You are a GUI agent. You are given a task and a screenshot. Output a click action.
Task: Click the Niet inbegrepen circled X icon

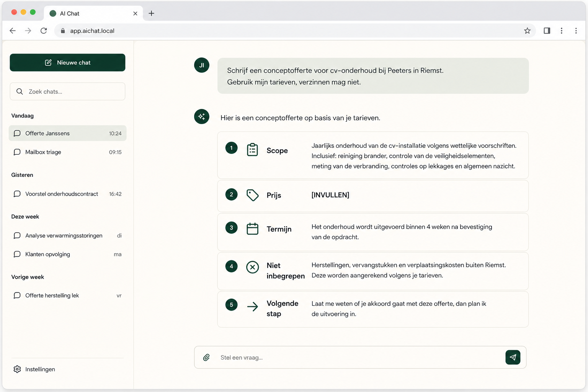252,267
